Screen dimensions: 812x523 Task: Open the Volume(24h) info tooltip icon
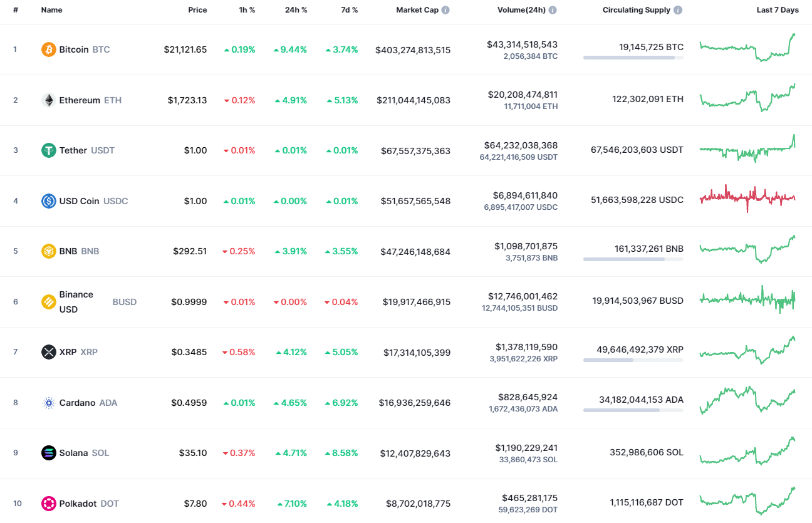click(552, 9)
